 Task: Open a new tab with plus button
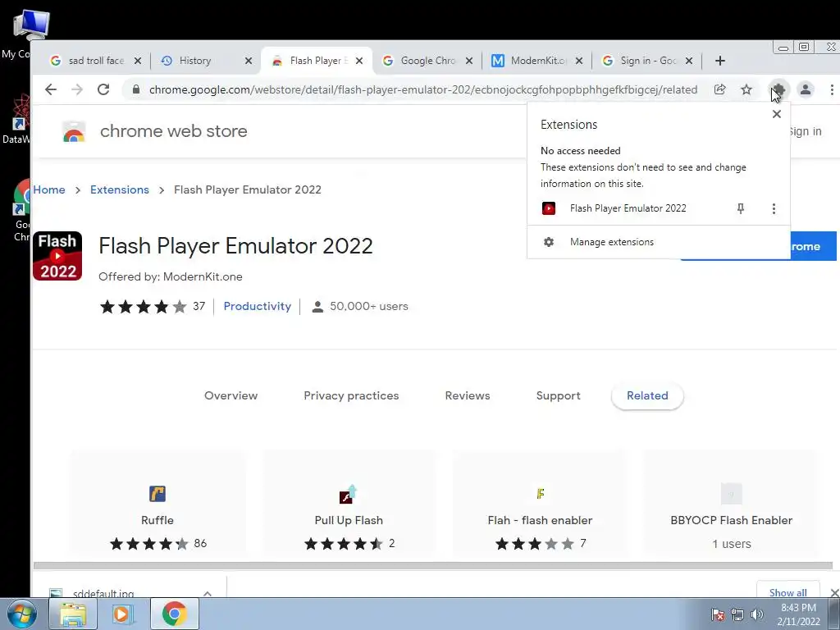click(720, 61)
